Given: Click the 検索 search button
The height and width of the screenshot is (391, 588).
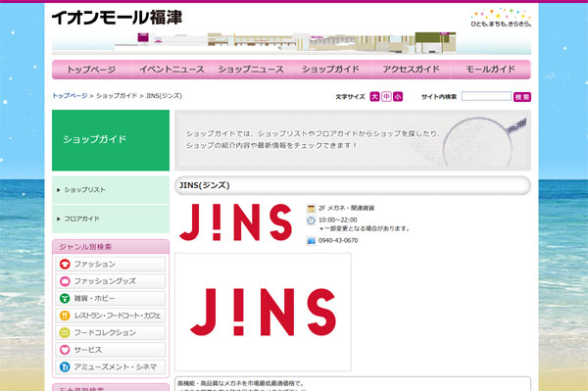Looking at the screenshot, I should (522, 97).
